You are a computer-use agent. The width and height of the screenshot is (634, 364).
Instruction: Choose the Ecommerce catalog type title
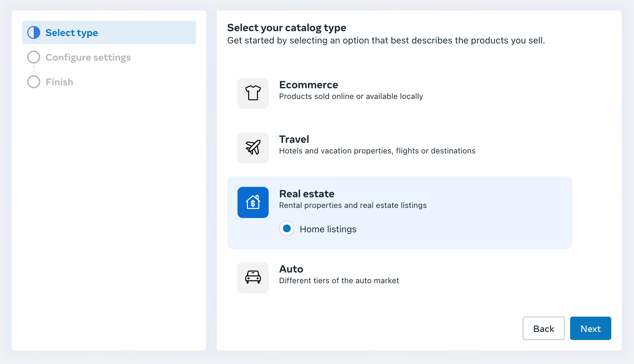(308, 85)
